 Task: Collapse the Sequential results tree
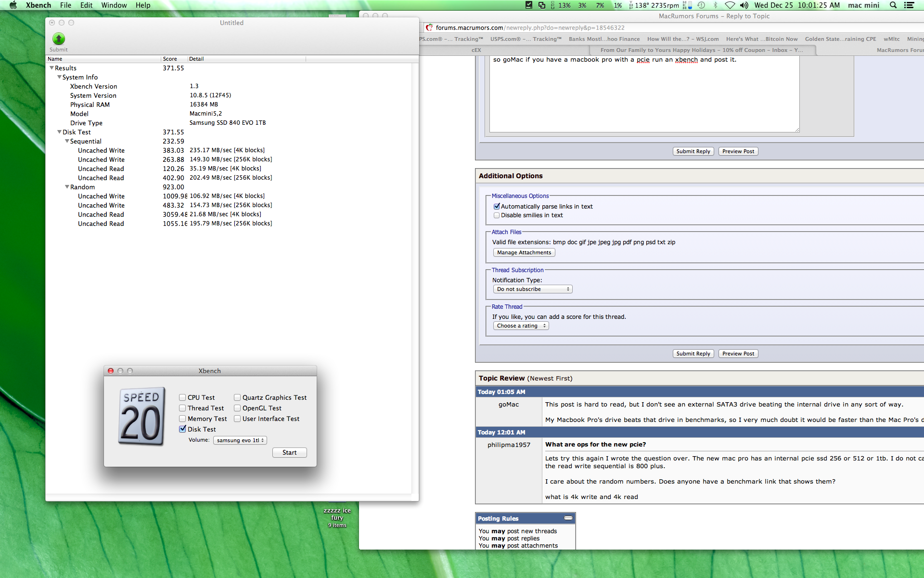(67, 141)
